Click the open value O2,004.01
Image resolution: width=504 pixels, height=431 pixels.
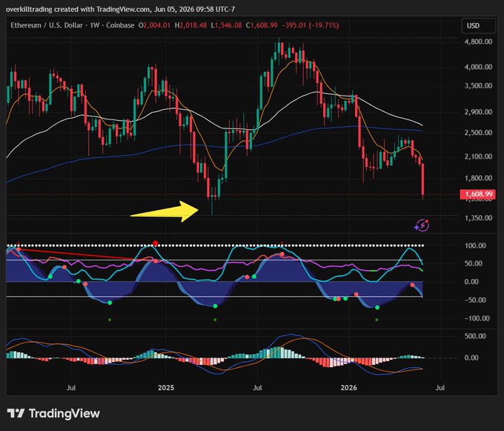154,25
